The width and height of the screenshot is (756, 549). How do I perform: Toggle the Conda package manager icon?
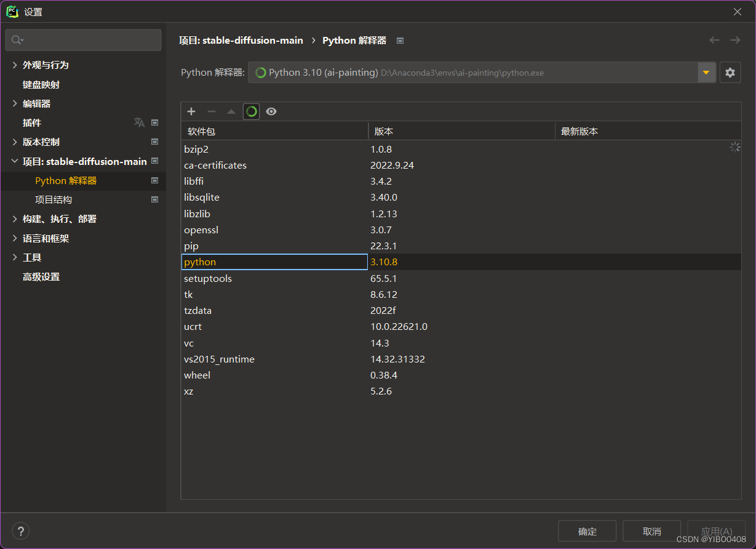(x=251, y=111)
